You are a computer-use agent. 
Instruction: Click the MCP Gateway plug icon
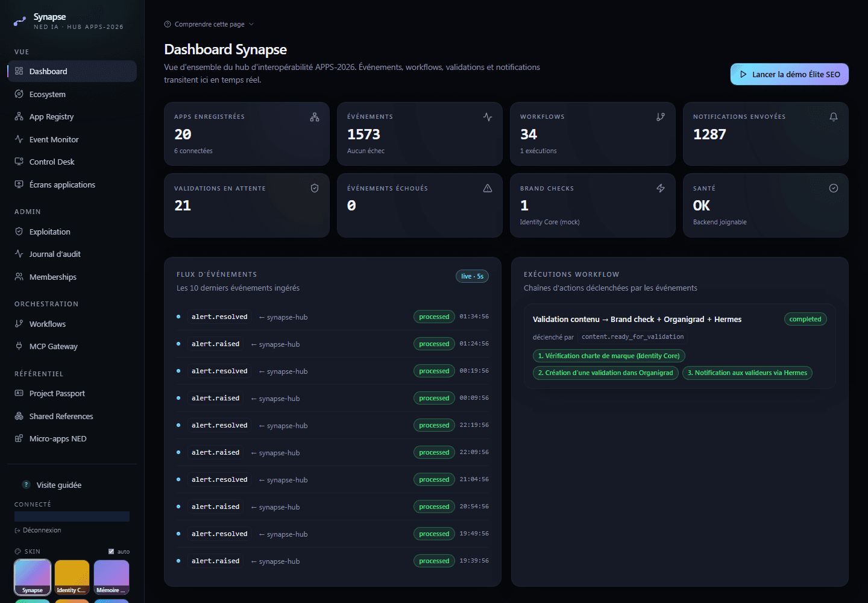point(19,346)
